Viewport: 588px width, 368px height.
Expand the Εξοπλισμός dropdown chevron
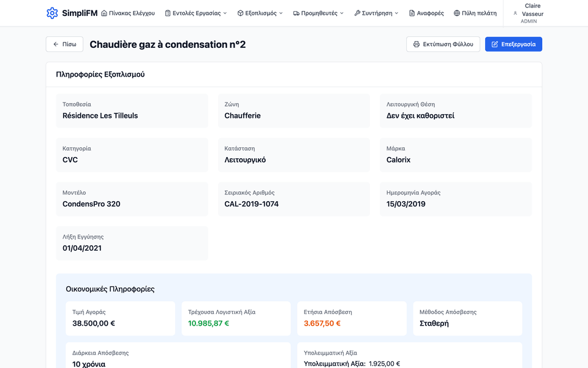coord(281,13)
